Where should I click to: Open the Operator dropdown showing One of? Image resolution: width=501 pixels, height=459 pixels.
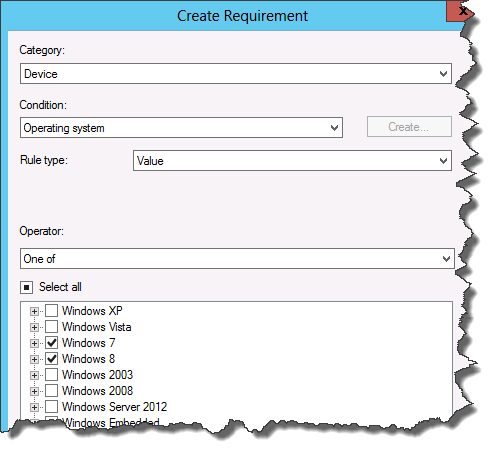pyautogui.click(x=237, y=258)
